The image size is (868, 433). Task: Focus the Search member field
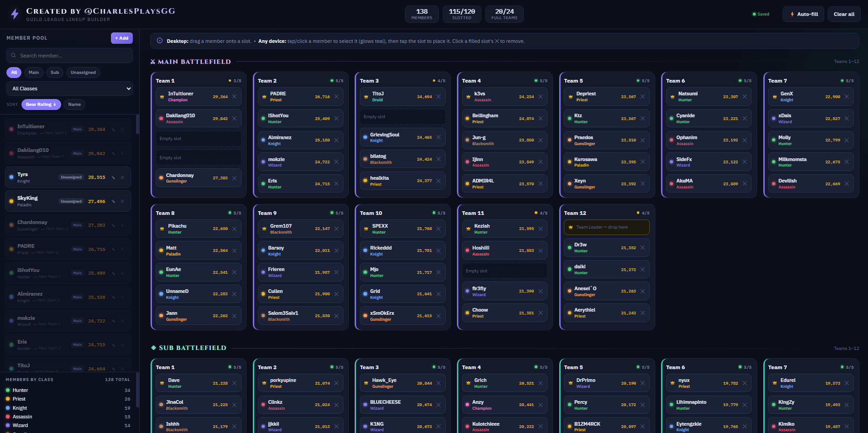(x=69, y=56)
